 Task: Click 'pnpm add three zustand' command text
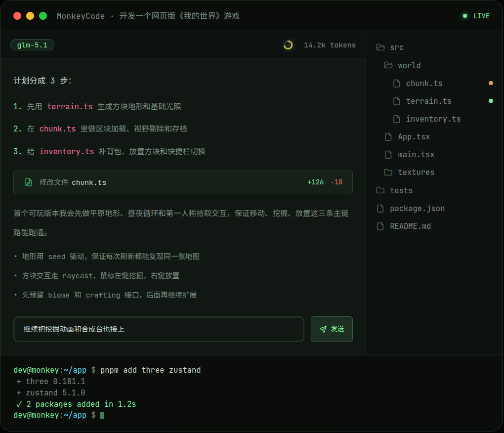coord(150,370)
